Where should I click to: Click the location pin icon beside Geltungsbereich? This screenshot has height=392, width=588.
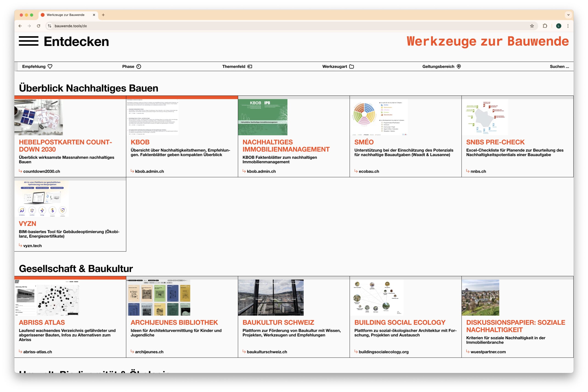tap(459, 67)
